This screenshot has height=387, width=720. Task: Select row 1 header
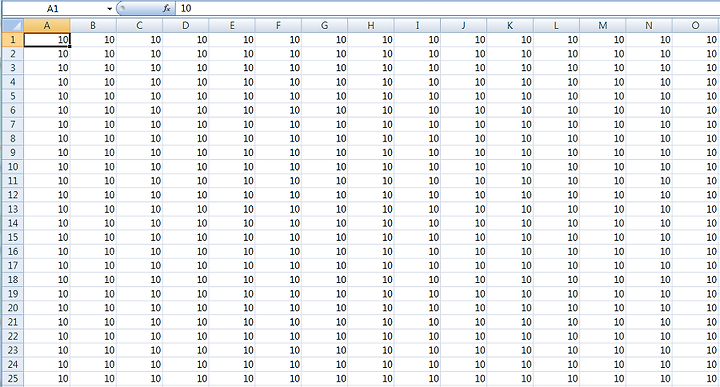13,39
